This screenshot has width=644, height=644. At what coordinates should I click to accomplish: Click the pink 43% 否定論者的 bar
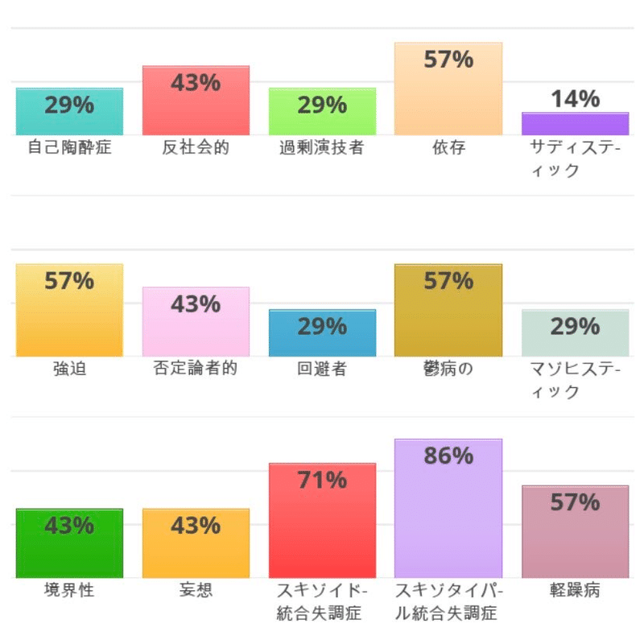[x=196, y=321]
